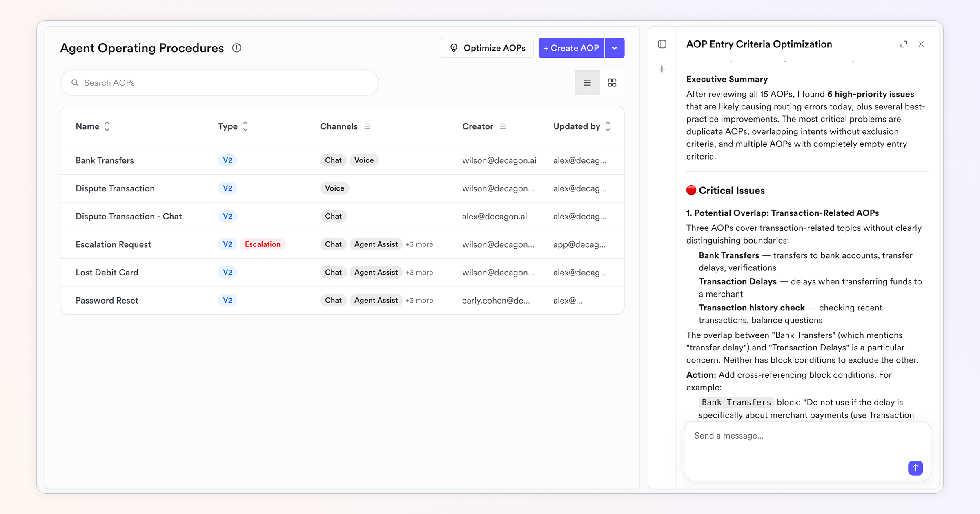Viewport: 980px width, 514px height.
Task: Open the Lost Debit Card row
Action: (107, 272)
